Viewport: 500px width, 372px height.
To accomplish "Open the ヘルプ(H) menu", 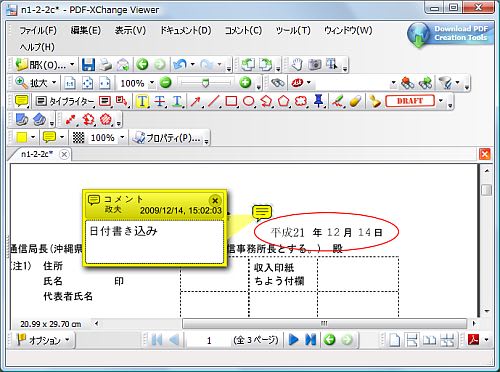I will [37, 47].
